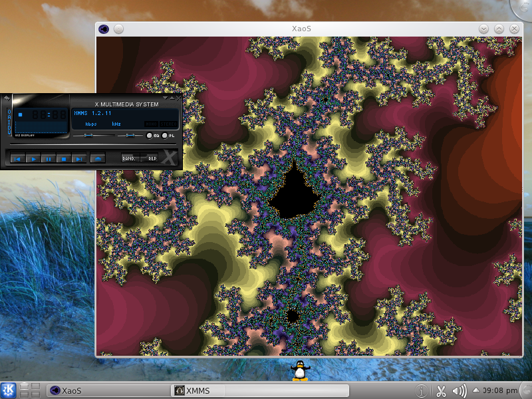Click the previous track button in XMMS

18,158
